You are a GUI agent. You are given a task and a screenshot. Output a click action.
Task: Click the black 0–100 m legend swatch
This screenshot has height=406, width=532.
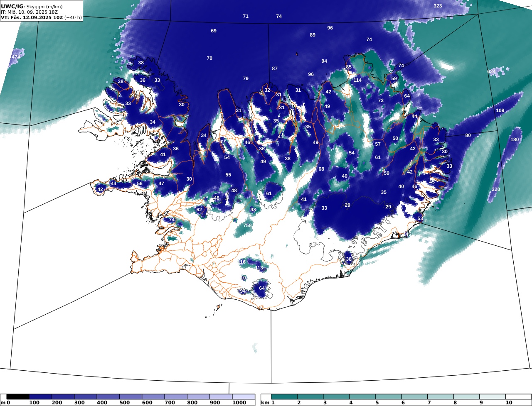18,397
